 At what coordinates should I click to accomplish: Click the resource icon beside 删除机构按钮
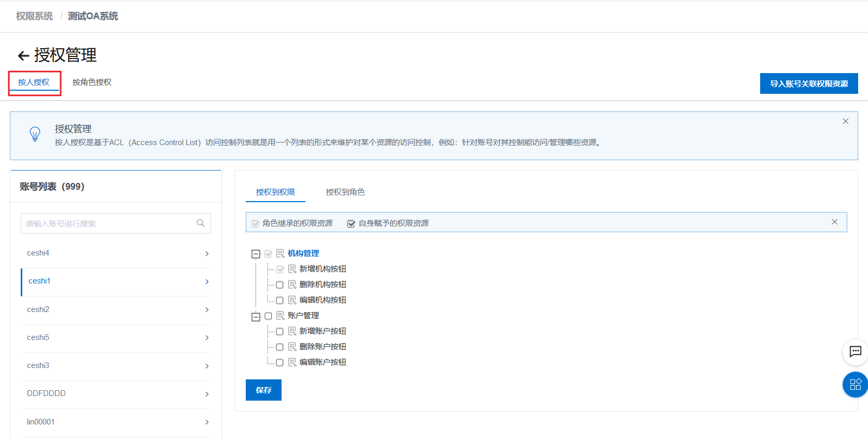tap(292, 285)
